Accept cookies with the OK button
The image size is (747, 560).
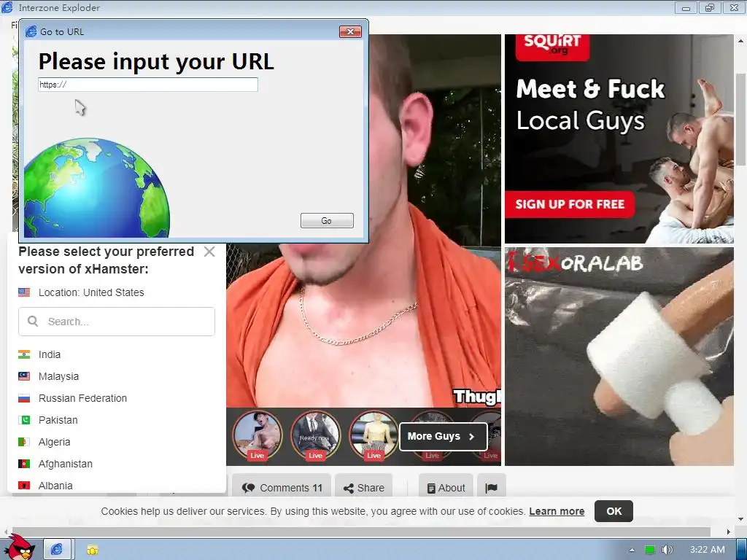(614, 511)
